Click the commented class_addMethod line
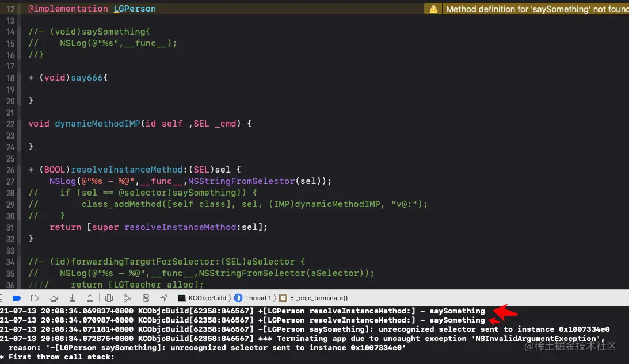The width and height of the screenshot is (629, 364). [228, 204]
